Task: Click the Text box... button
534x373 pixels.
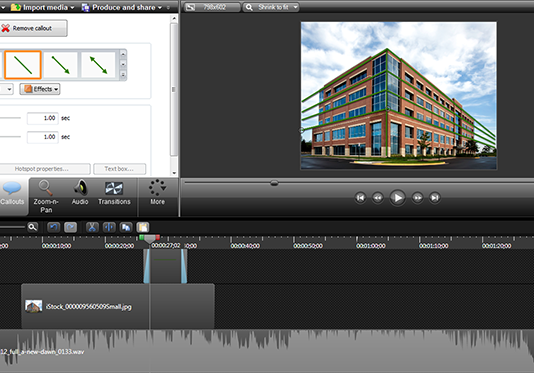Action: (x=120, y=169)
